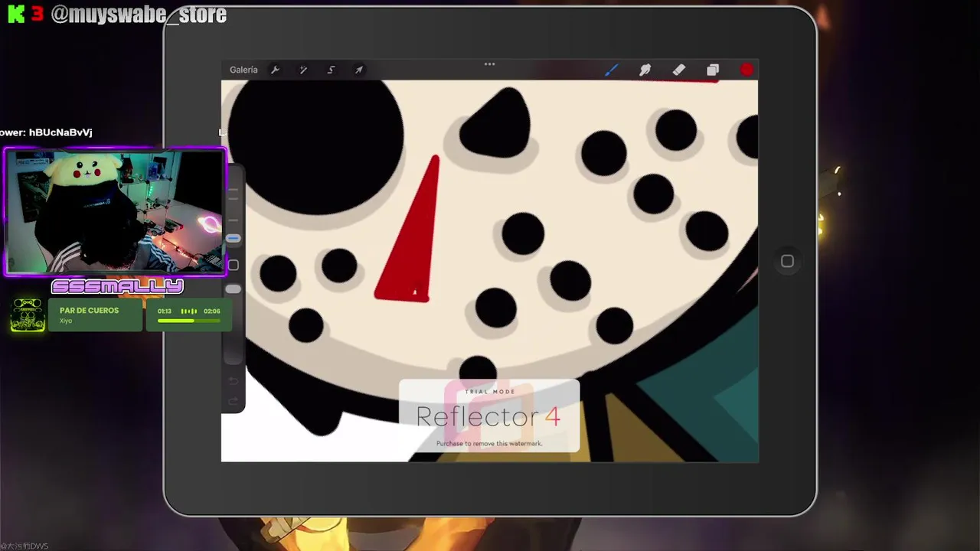Click the hBUcNaBvVj follower name text
Image resolution: width=980 pixels, height=551 pixels.
[x=60, y=132]
